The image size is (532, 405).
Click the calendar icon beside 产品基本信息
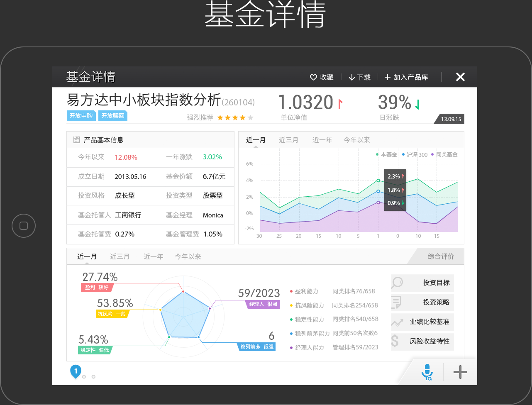77,140
